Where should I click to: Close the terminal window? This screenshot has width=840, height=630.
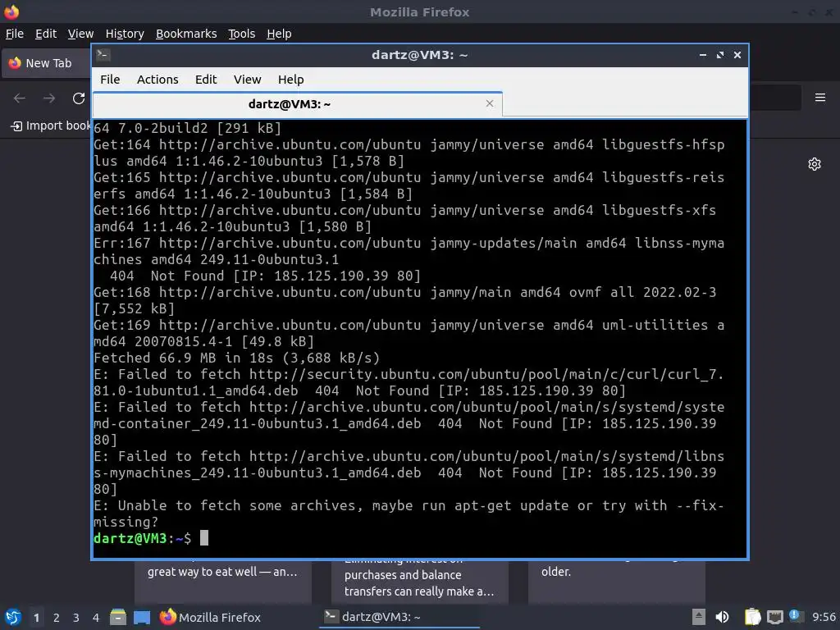[737, 55]
